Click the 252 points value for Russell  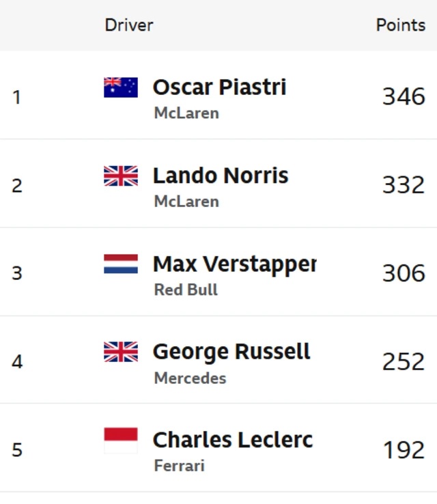pos(404,361)
